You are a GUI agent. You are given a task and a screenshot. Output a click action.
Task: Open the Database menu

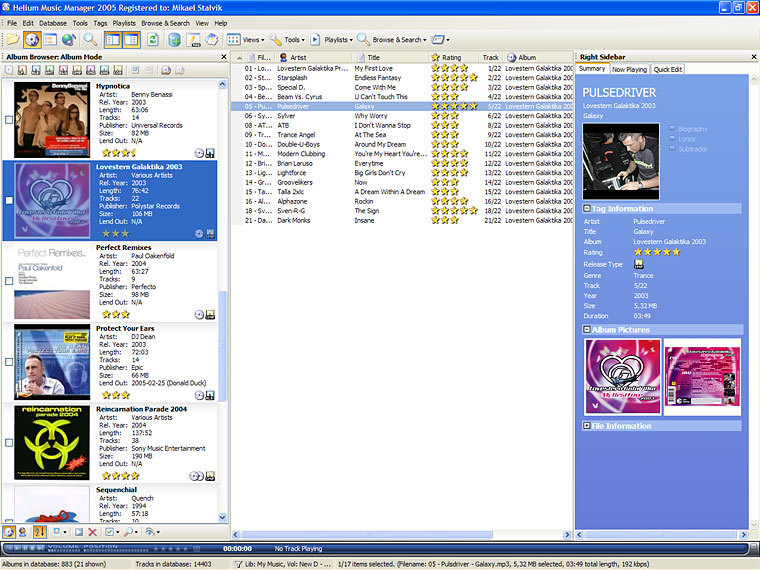[53, 23]
